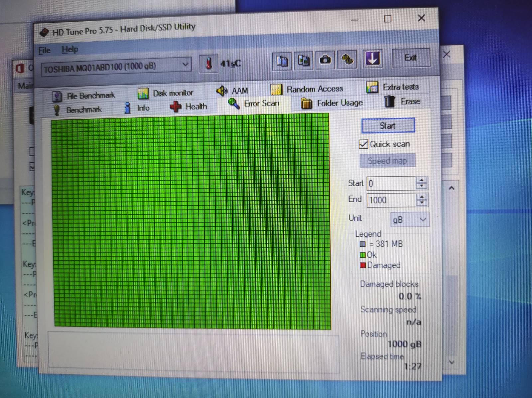
Task: Open the AAM tab
Action: [x=232, y=90]
